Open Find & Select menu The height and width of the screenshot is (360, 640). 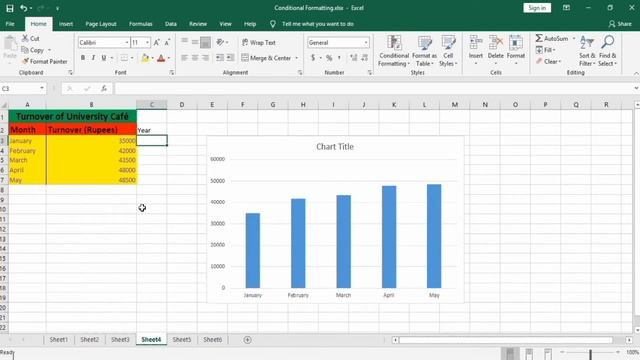[607, 51]
